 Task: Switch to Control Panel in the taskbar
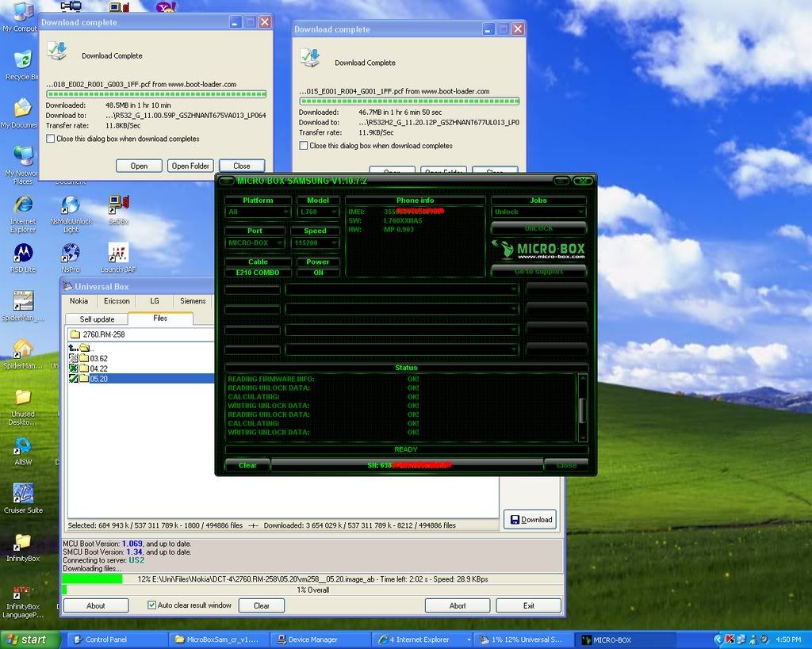(x=118, y=639)
